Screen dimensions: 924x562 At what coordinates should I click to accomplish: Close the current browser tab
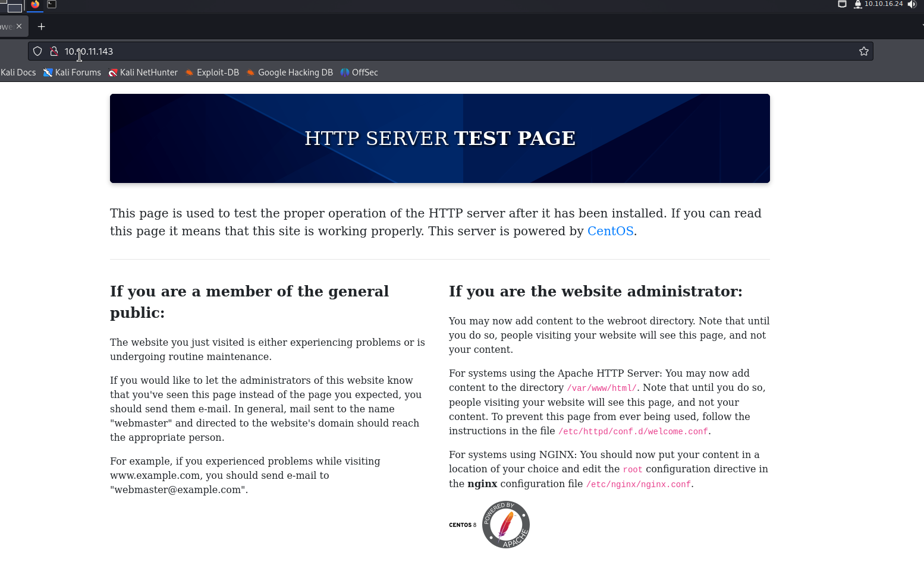coord(19,26)
